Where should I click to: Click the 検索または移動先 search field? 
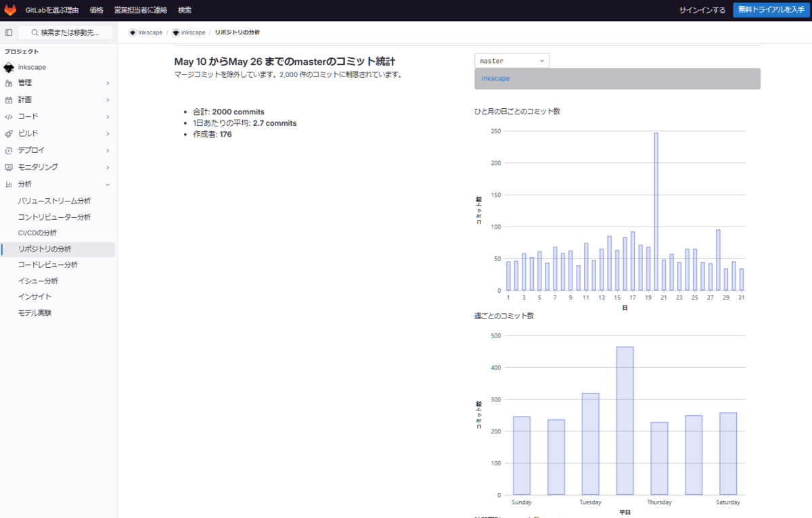point(65,32)
